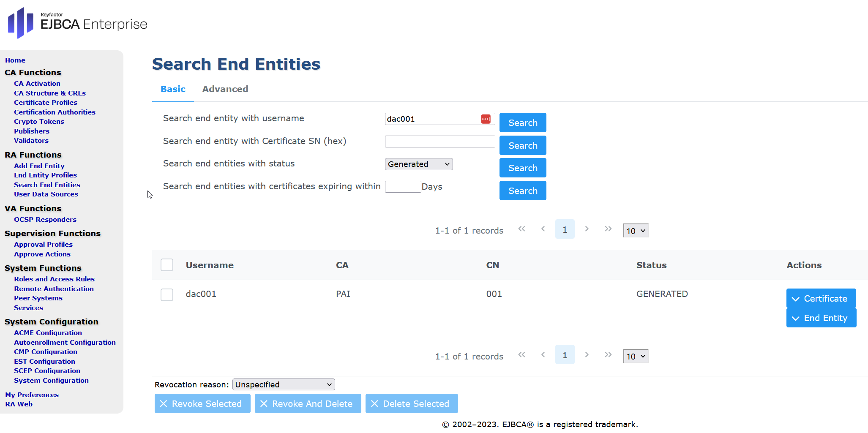Go to first page in top pagination
Viewport: 868px width, 433px height.
pyautogui.click(x=521, y=229)
